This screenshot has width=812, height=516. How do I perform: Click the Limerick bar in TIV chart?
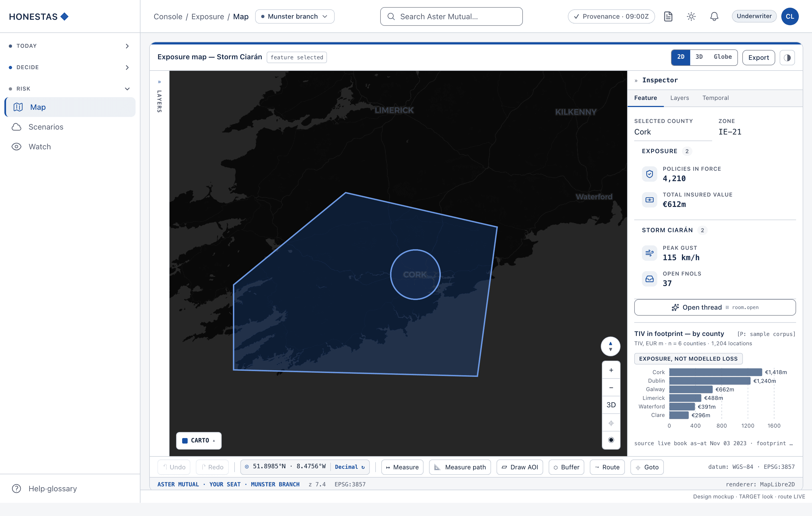[x=685, y=398]
